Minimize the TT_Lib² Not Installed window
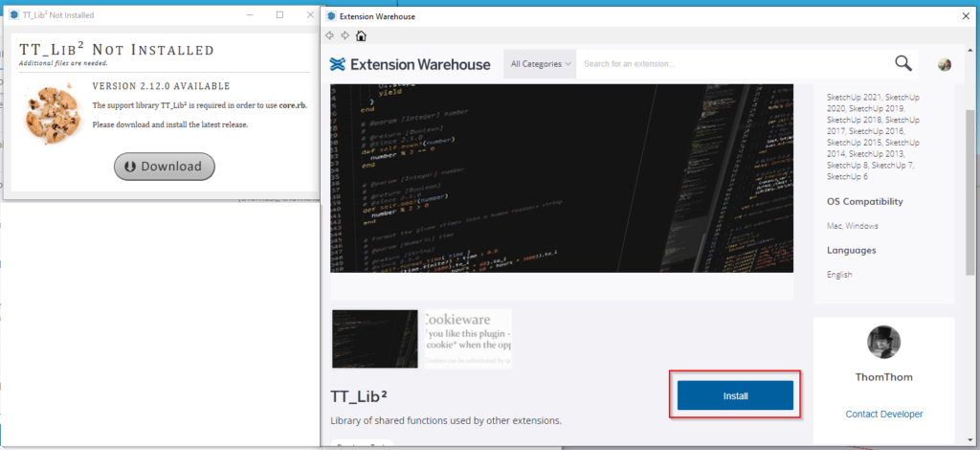This screenshot has width=980, height=450. point(250,15)
